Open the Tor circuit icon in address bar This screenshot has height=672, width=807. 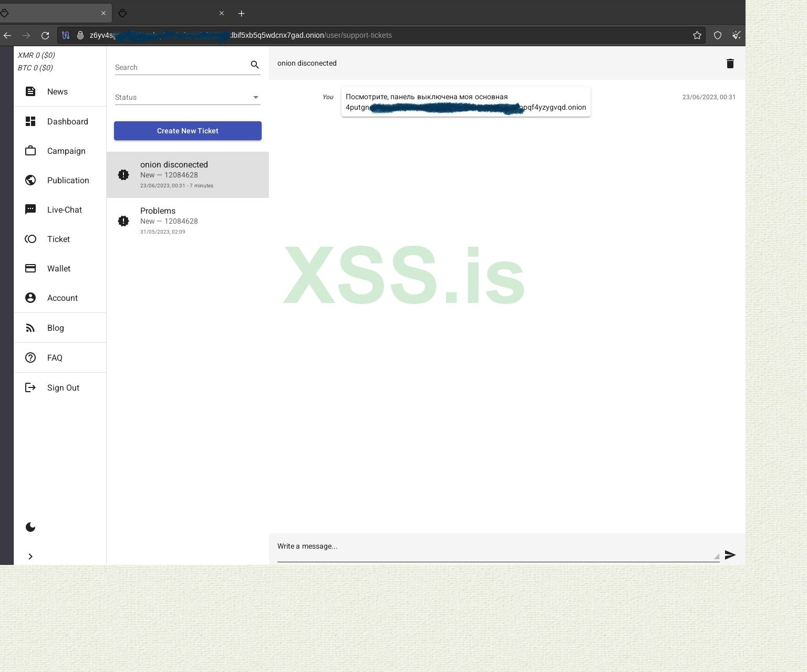point(66,35)
